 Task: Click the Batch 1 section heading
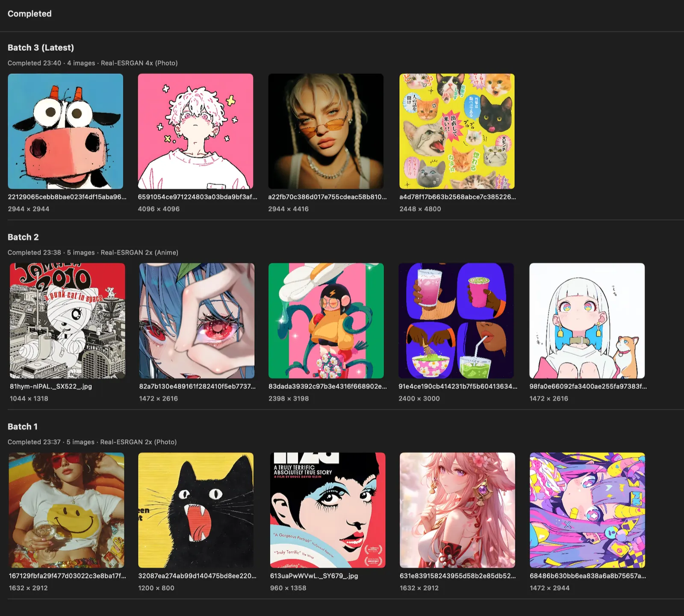pos(23,427)
